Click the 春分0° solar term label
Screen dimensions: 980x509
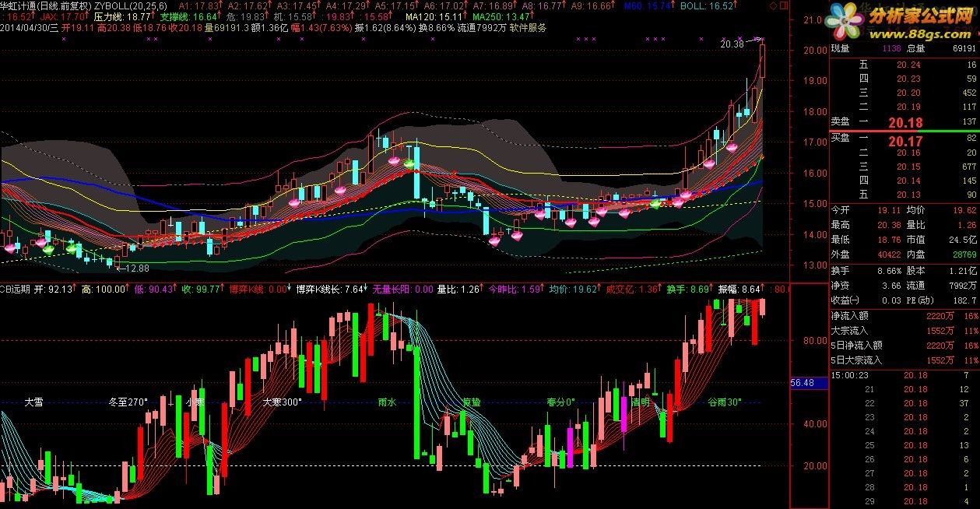point(560,402)
